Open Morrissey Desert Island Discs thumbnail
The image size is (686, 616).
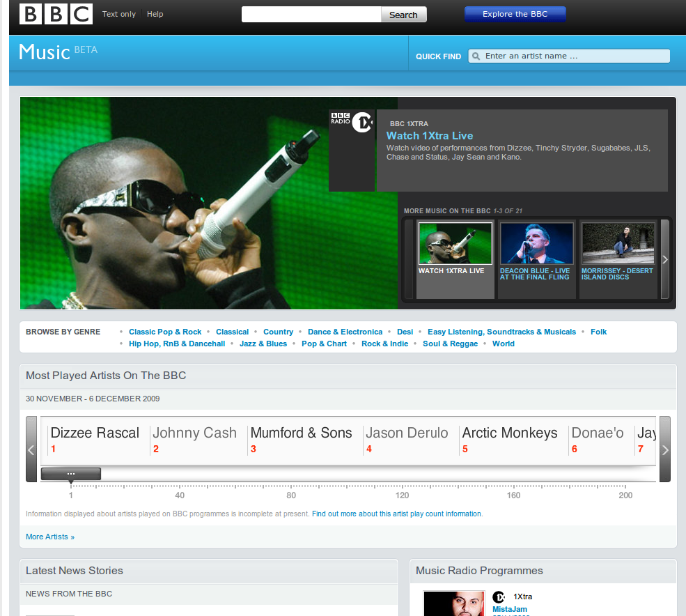(618, 244)
